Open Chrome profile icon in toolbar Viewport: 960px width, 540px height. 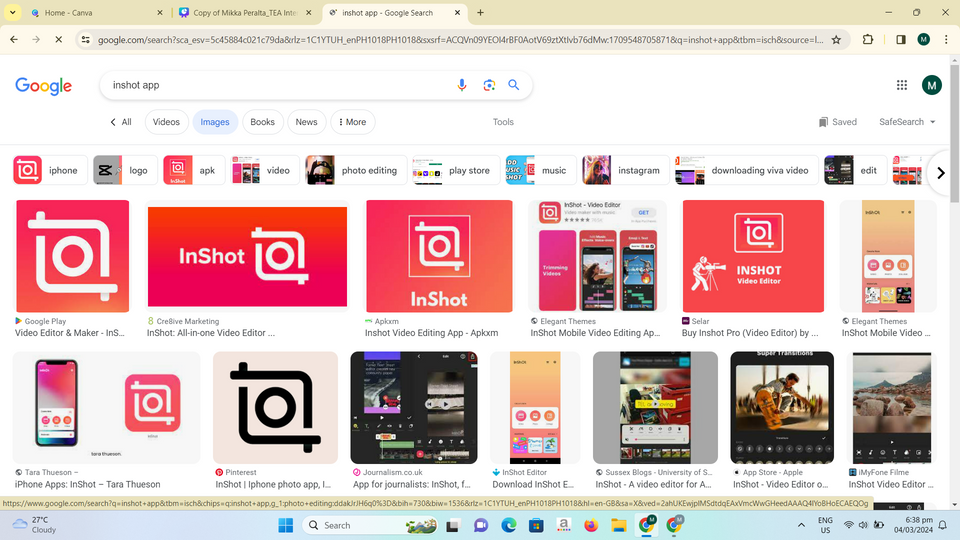(x=923, y=40)
